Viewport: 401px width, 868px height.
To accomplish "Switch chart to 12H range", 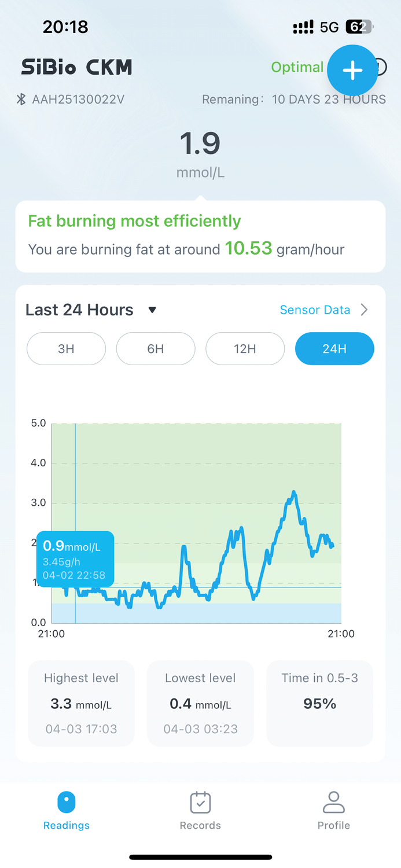I will pos(245,348).
